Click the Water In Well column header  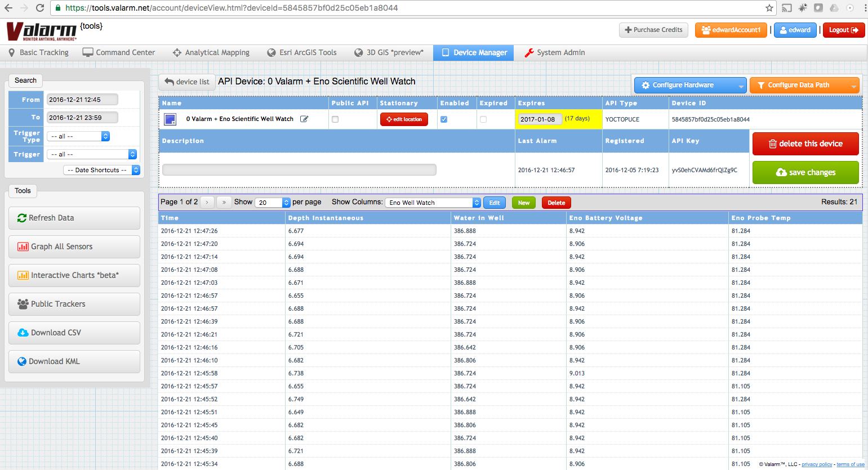[509, 218]
